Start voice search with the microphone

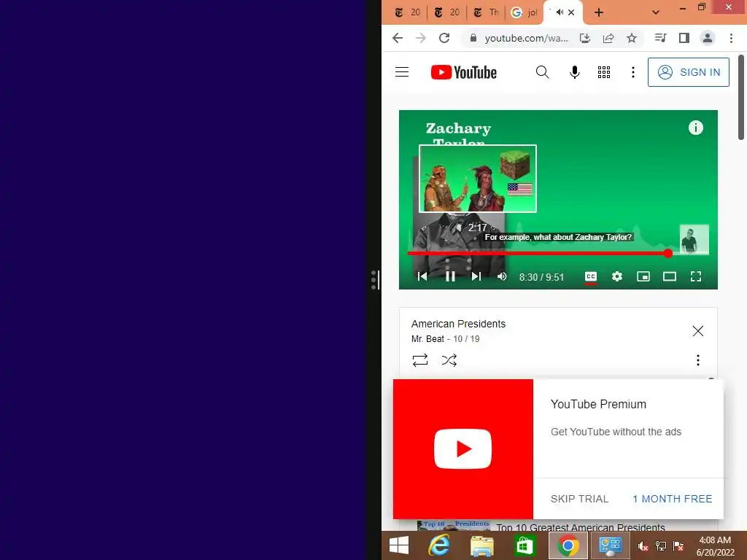(575, 72)
